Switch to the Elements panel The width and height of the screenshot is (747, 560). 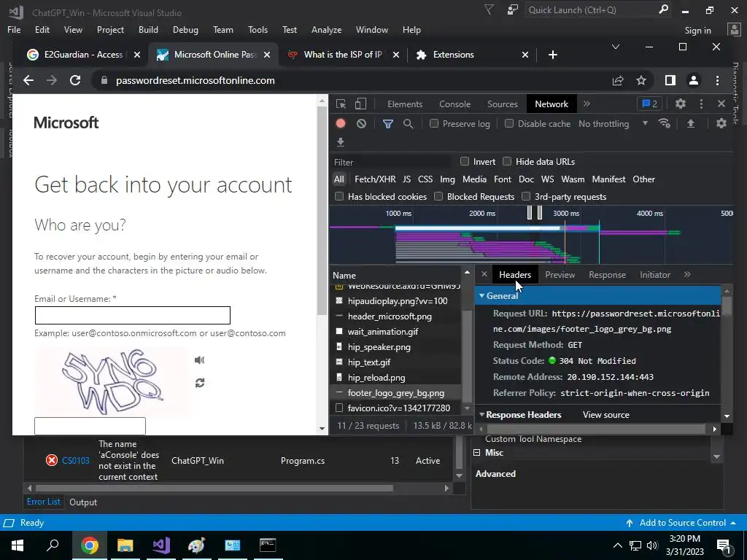click(x=405, y=104)
